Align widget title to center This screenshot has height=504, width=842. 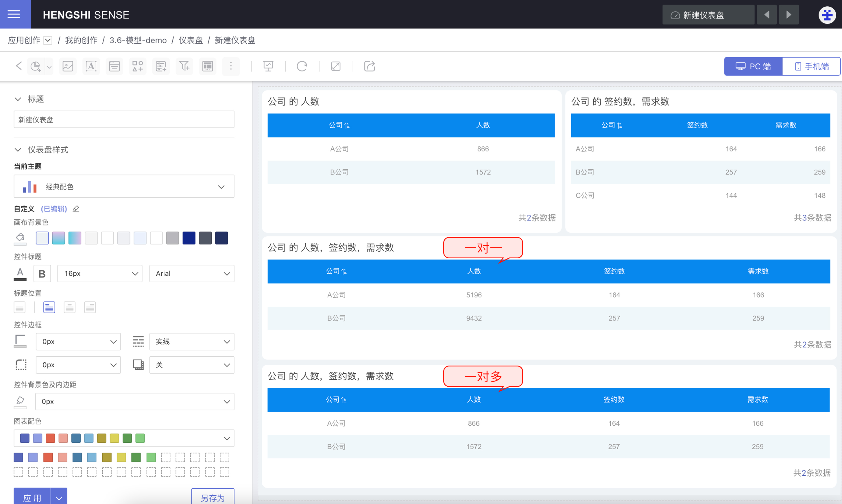[70, 308]
